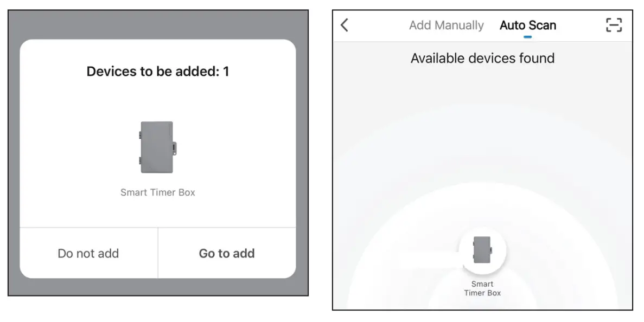The height and width of the screenshot is (322, 644).
Task: Click the 'Smart Timer Box' caption in the dialog
Action: point(157,192)
